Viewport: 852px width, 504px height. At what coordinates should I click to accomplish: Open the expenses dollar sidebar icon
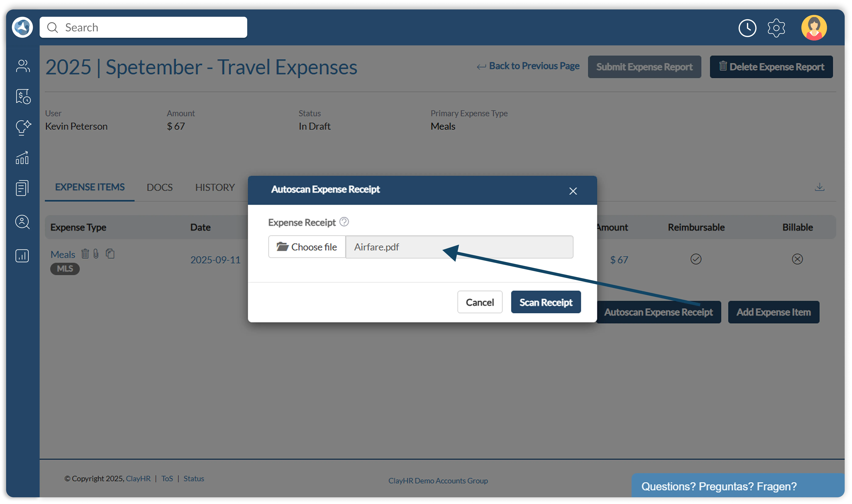pyautogui.click(x=22, y=96)
